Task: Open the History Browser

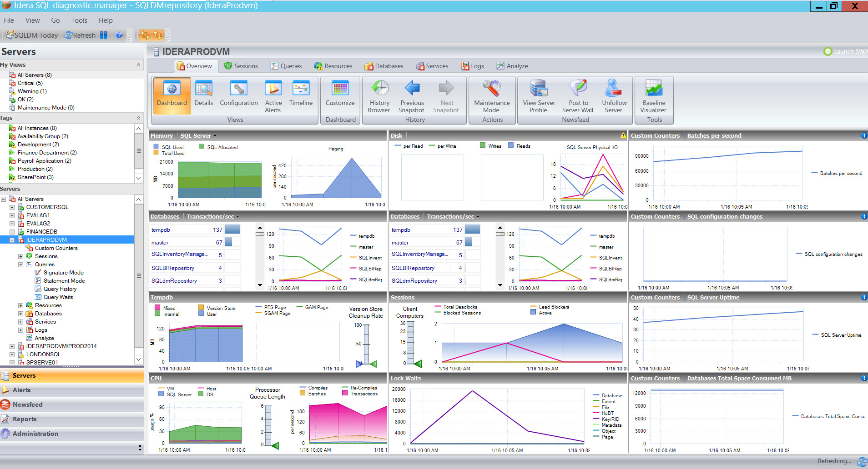Action: point(379,95)
